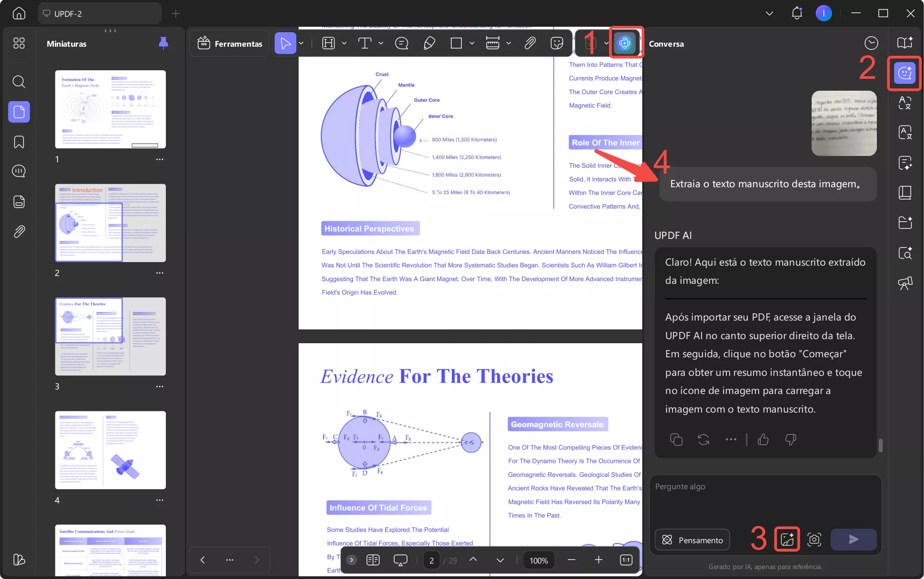
Task: Select the sticker tool icon
Action: pos(556,43)
